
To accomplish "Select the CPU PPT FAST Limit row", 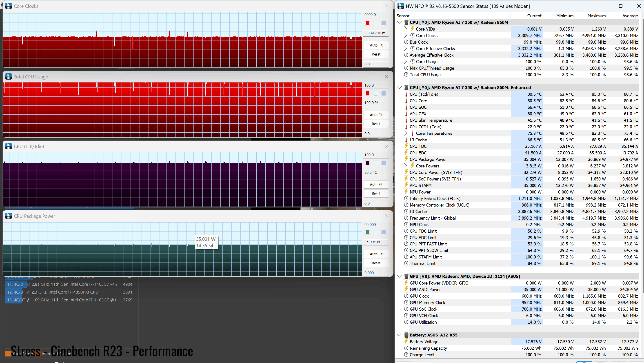I will tap(517, 244).
